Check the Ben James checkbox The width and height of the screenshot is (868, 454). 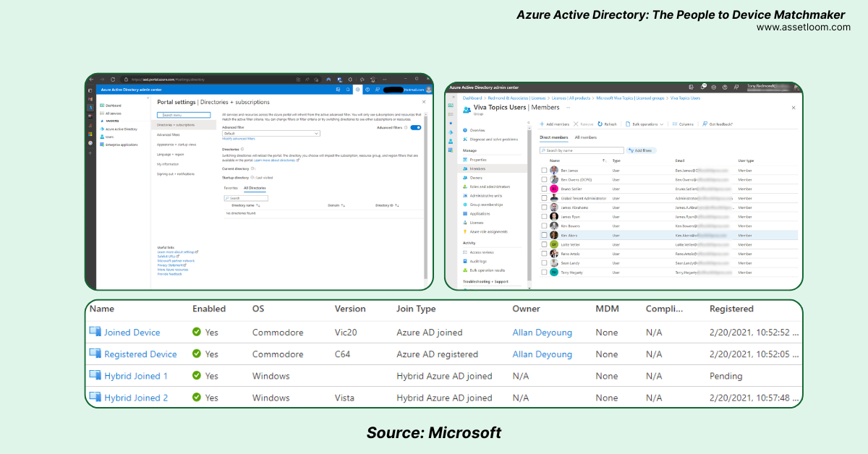tap(544, 171)
